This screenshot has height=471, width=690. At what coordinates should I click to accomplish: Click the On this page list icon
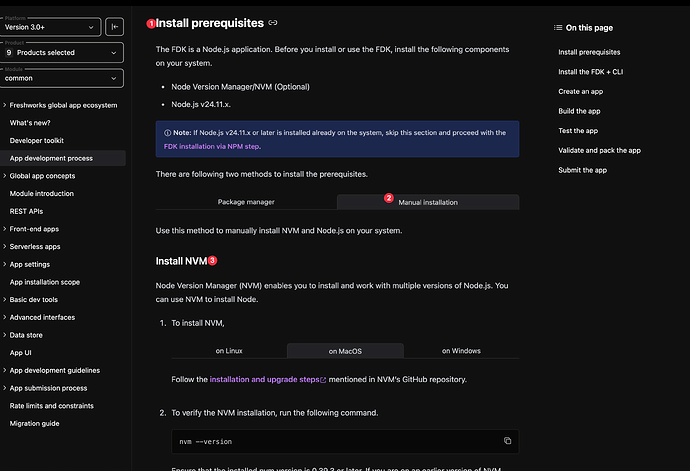559,28
